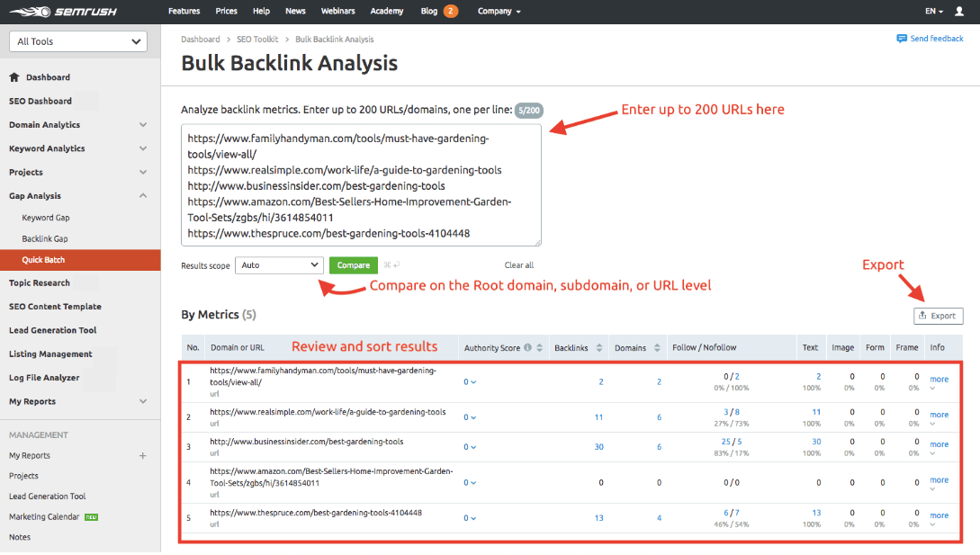Expand more details for the familyhandyman row
The width and height of the screenshot is (980, 555).
[x=939, y=379]
